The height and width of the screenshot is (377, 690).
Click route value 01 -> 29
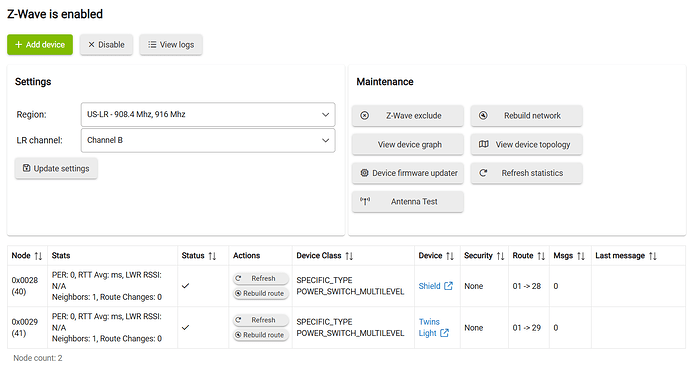coord(527,328)
